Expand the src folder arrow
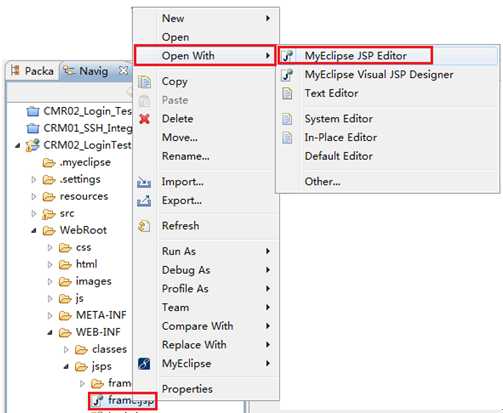This screenshot has height=413, width=503. coord(34,214)
